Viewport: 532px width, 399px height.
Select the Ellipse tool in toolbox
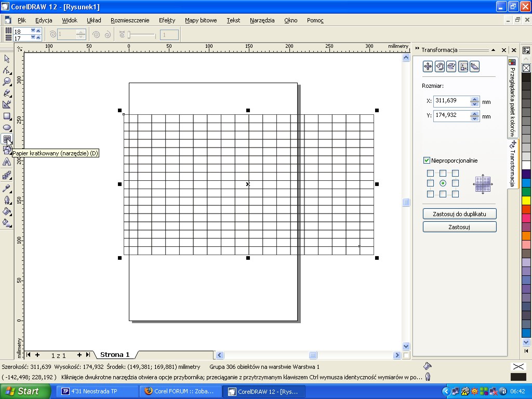[7, 127]
